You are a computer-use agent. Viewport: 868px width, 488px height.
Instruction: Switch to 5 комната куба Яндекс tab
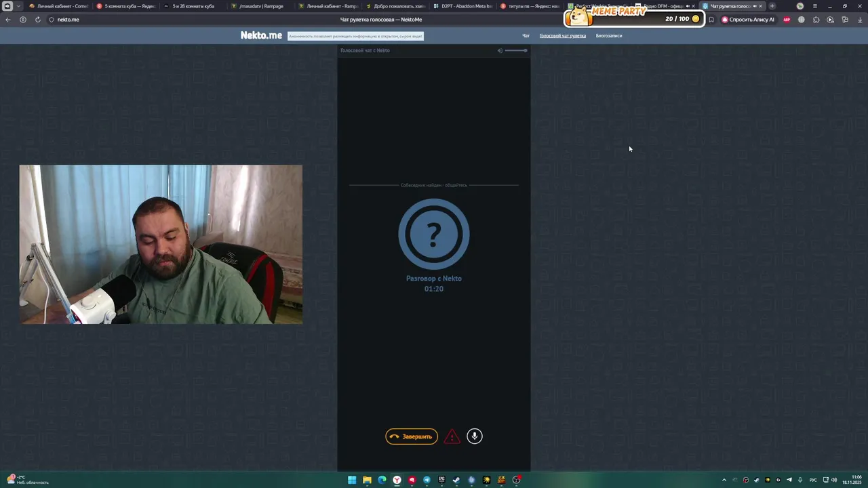(x=126, y=6)
